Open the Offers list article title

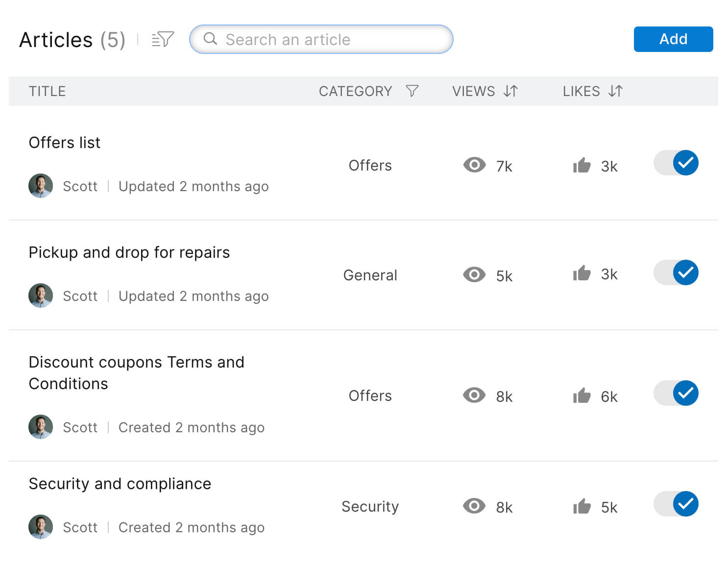click(x=65, y=143)
